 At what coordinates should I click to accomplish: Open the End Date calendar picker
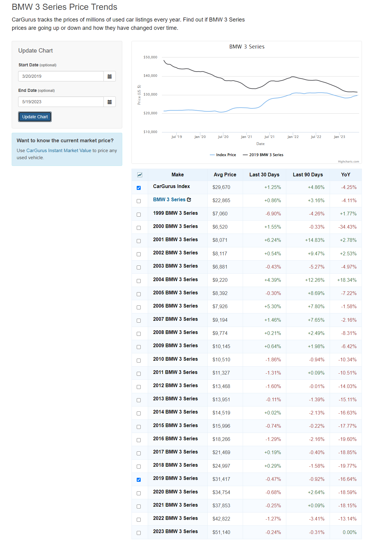click(x=110, y=102)
